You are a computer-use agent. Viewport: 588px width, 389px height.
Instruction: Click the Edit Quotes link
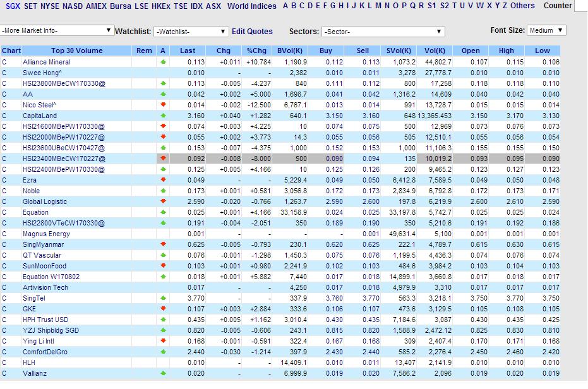pyautogui.click(x=252, y=32)
